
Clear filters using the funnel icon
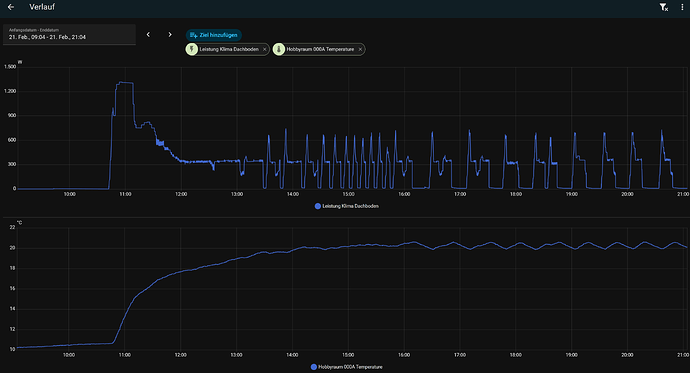click(x=664, y=7)
